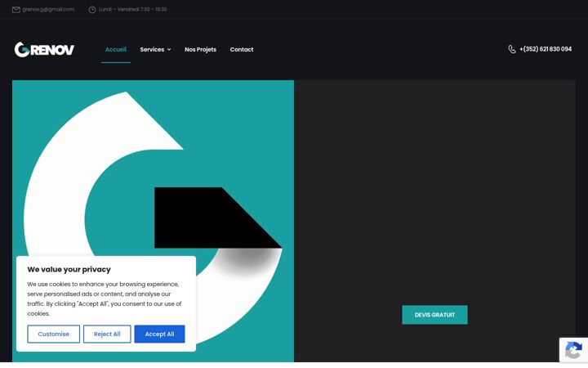Click the We value your privacy heading
588x368 pixels.
(x=69, y=269)
